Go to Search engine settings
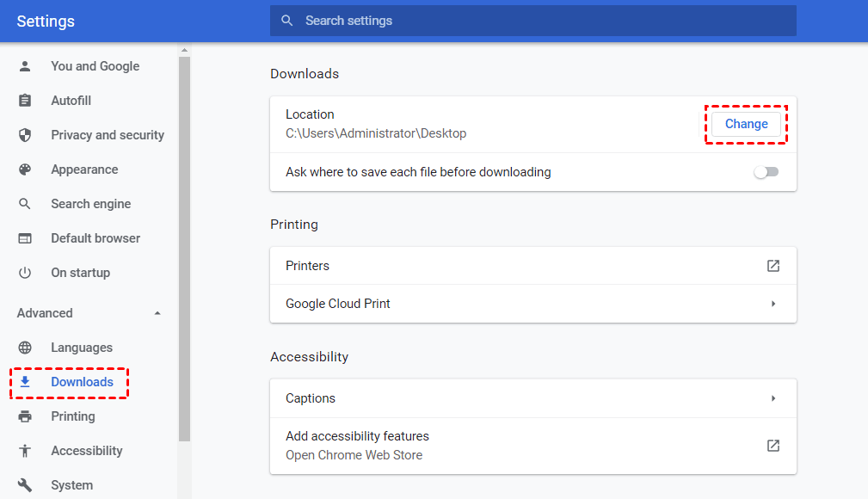This screenshot has height=499, width=868. point(90,204)
